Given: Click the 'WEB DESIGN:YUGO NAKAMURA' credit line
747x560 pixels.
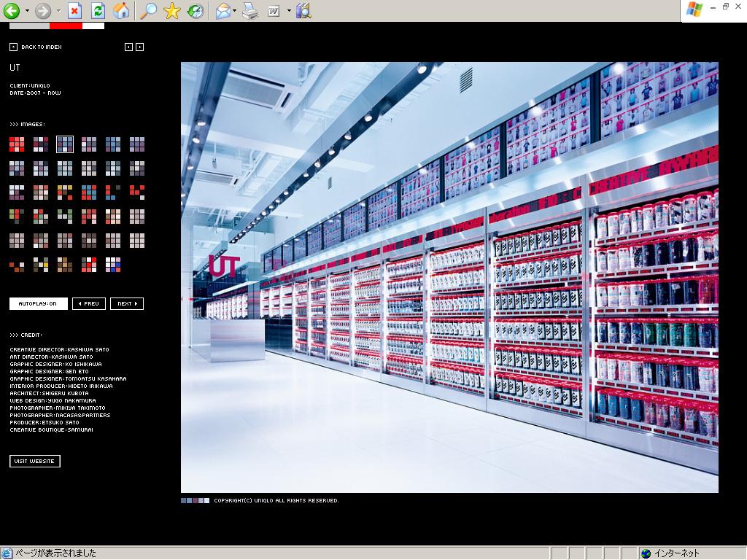Looking at the screenshot, I should coord(53,400).
